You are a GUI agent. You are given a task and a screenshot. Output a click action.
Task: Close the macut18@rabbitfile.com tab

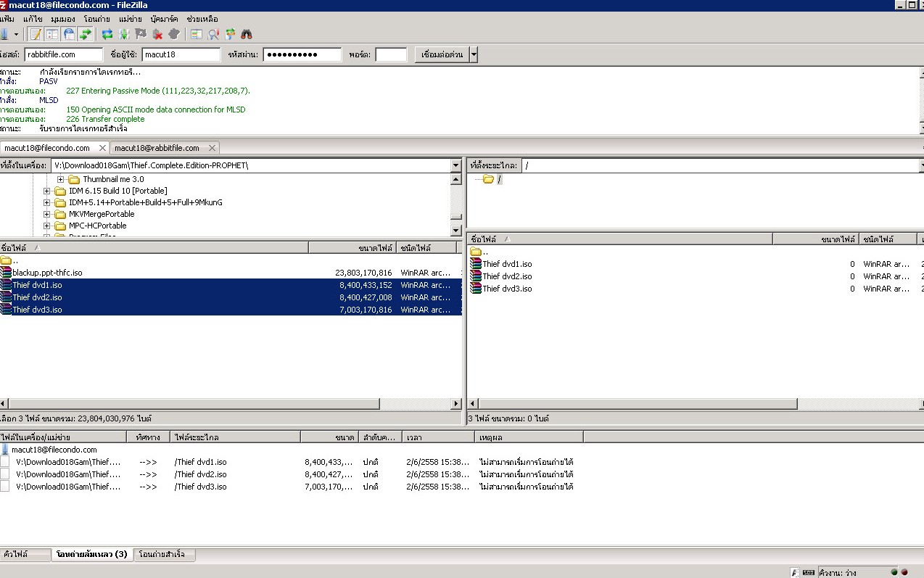pos(212,148)
